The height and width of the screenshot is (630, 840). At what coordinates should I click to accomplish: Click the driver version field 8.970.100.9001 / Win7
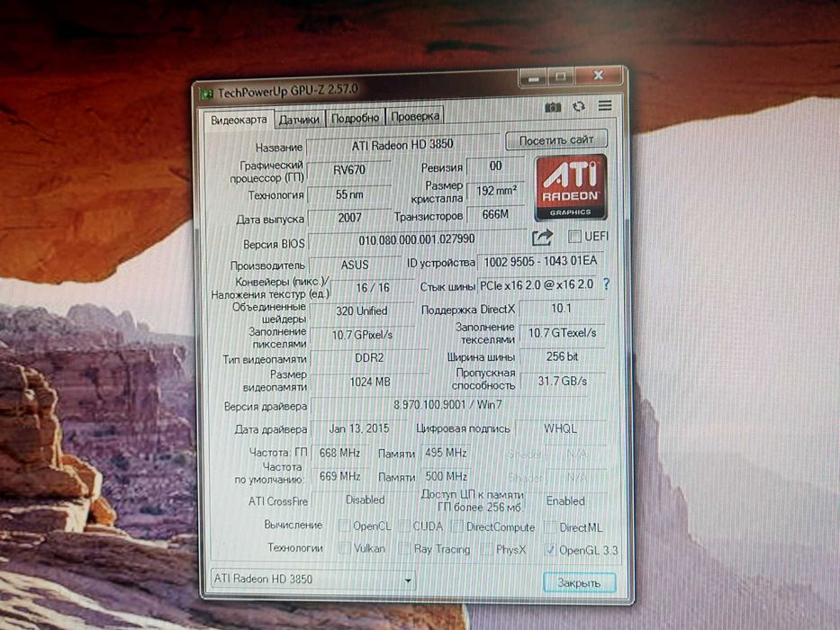(447, 404)
